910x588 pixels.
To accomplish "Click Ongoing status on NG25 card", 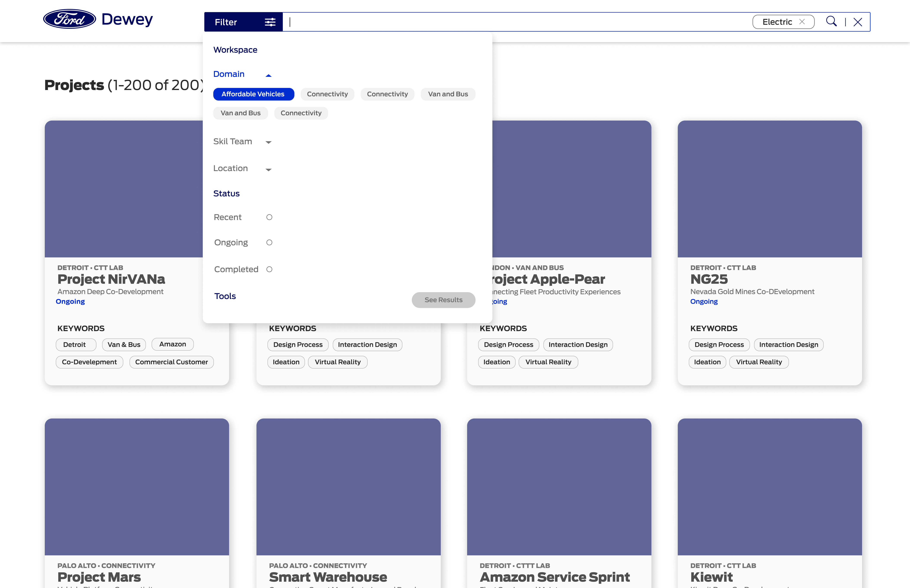I will [x=704, y=302].
